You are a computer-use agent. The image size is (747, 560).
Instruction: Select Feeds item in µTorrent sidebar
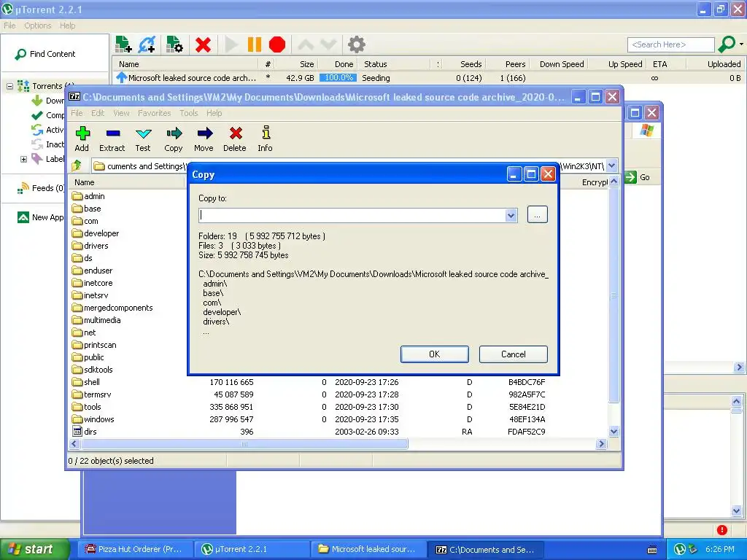point(41,188)
